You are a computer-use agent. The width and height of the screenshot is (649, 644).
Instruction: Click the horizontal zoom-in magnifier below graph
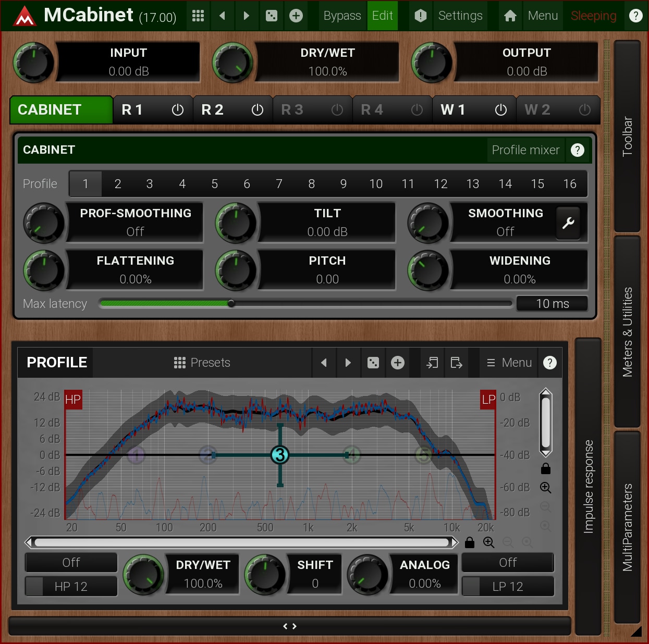488,542
